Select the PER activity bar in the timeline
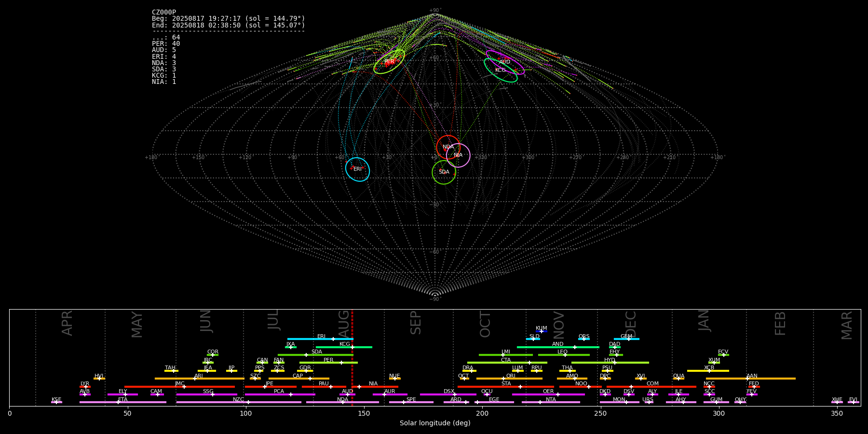The image size is (868, 434). point(328,363)
